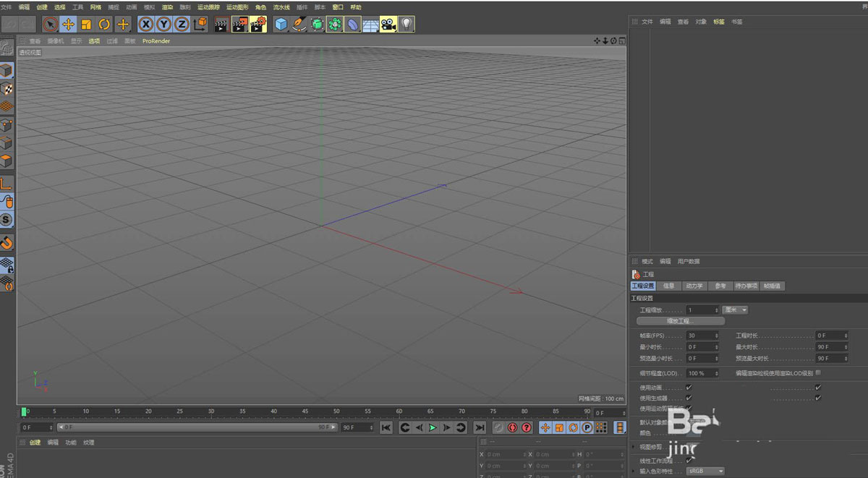Switch to 待办事项 To-Do tab
The height and width of the screenshot is (478, 868).
tap(746, 286)
